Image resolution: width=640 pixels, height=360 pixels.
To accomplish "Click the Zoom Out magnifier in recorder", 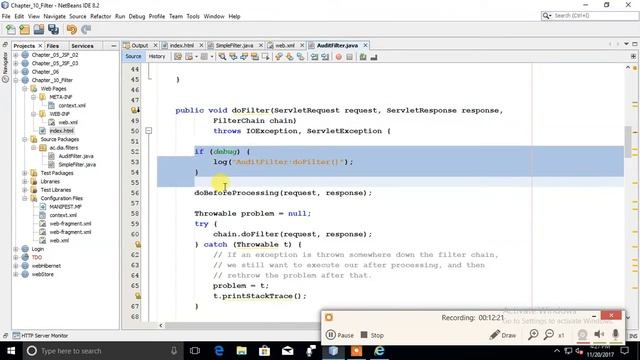I will (549, 335).
